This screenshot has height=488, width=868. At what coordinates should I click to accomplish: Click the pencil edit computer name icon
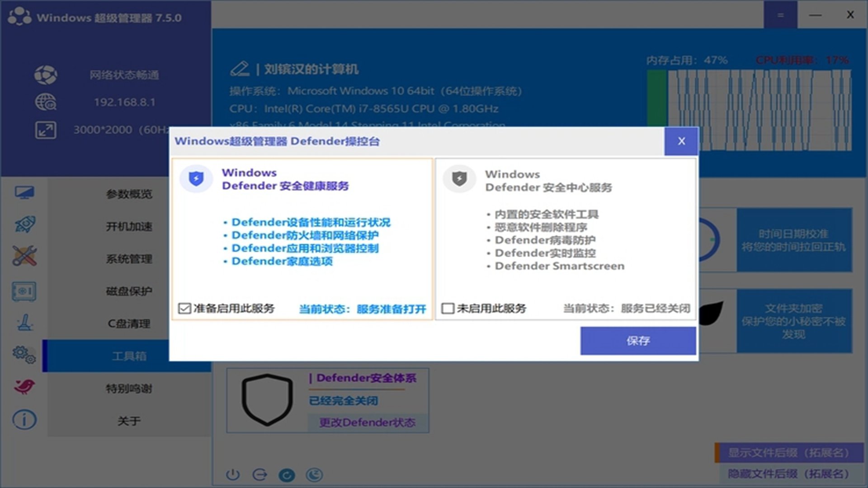[x=240, y=69]
